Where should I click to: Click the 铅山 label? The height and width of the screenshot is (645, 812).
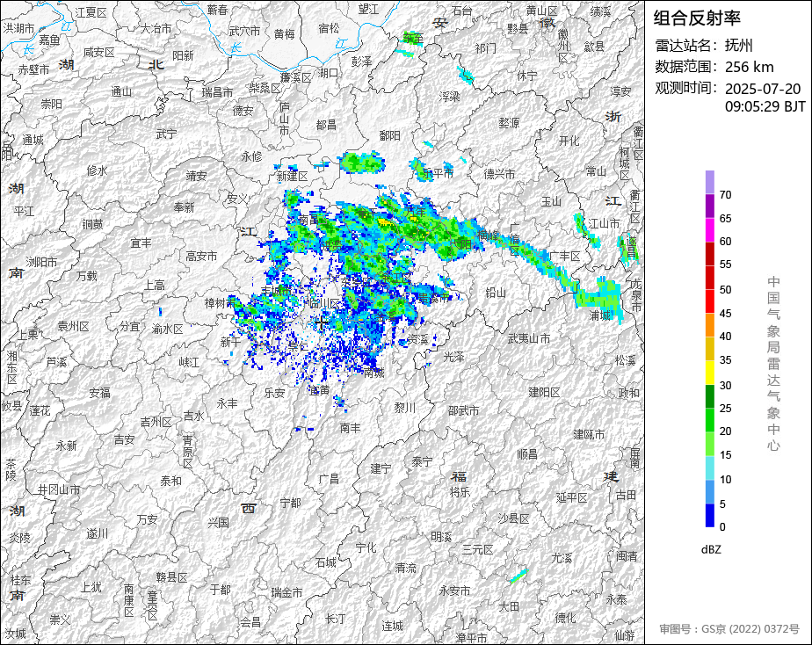495,293
